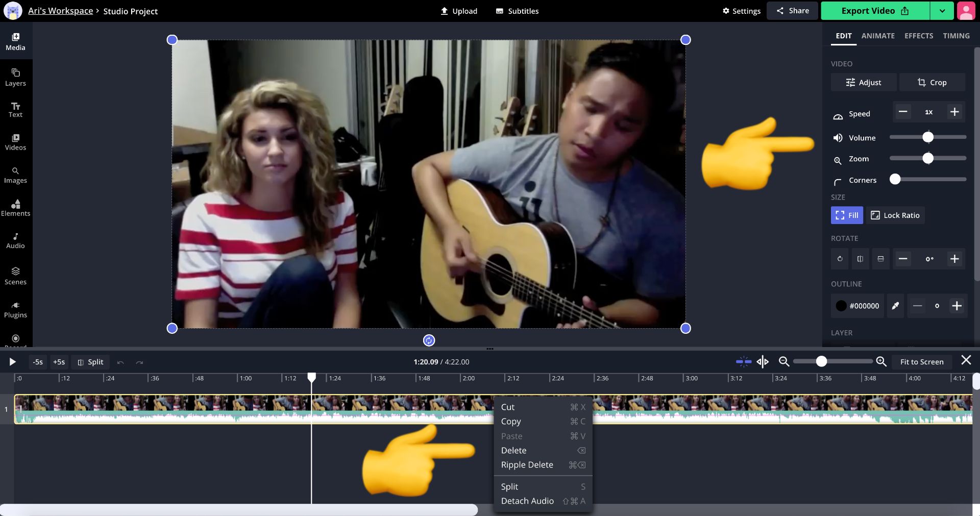Select Ripple Delete from context menu
The image size is (980, 516).
[x=527, y=465]
